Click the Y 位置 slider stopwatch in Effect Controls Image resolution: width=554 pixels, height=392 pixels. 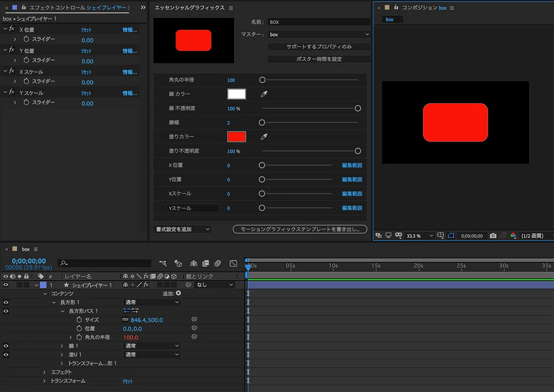pos(26,61)
